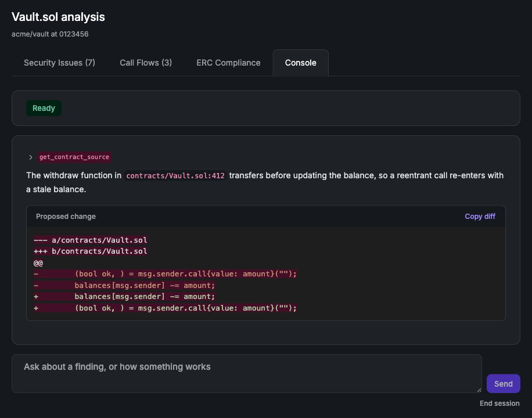Click the resize grip of the message textarea
The height and width of the screenshot is (418, 532).
(x=479, y=390)
